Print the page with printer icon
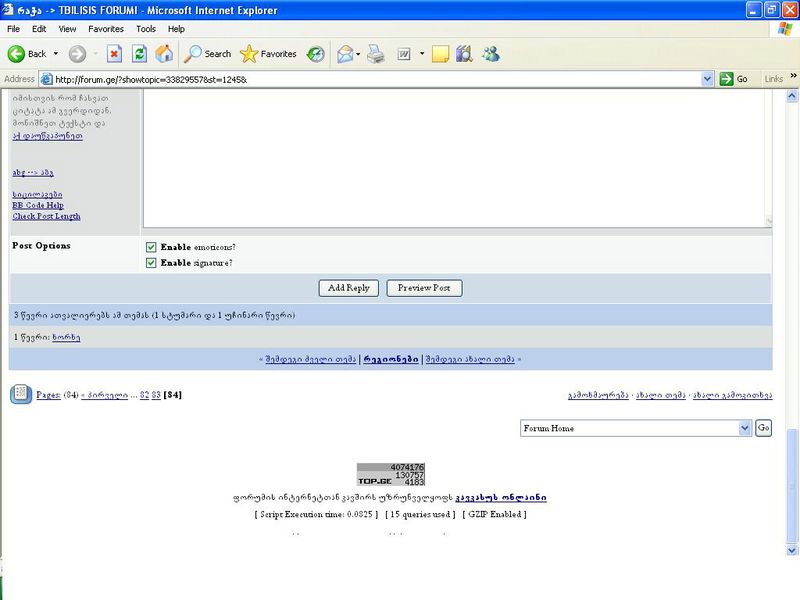The height and width of the screenshot is (600, 800). 376,54
